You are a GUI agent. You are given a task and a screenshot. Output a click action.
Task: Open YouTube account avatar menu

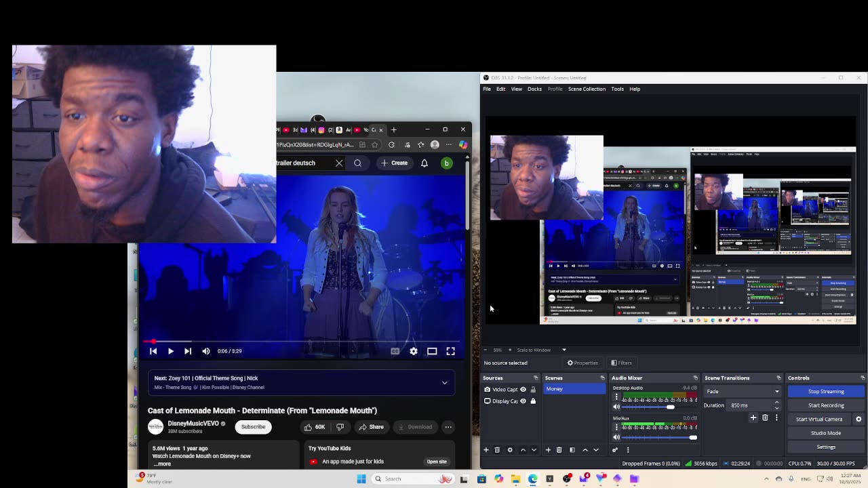(x=446, y=163)
